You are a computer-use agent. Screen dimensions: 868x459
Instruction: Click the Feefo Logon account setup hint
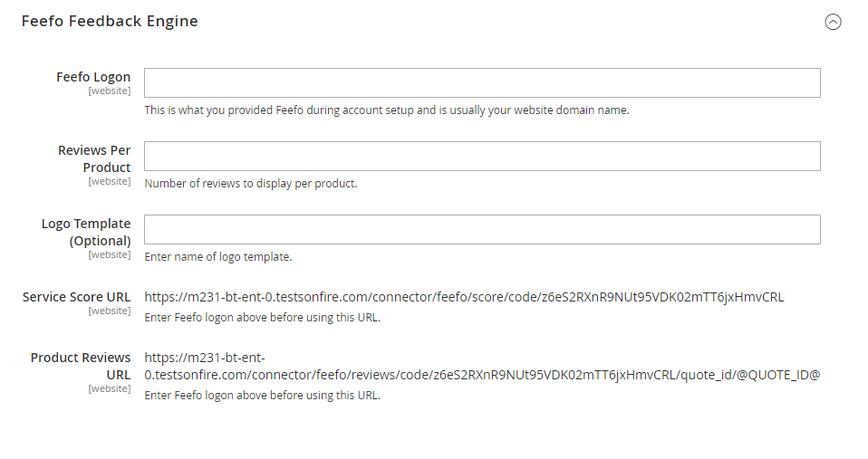pyautogui.click(x=386, y=110)
